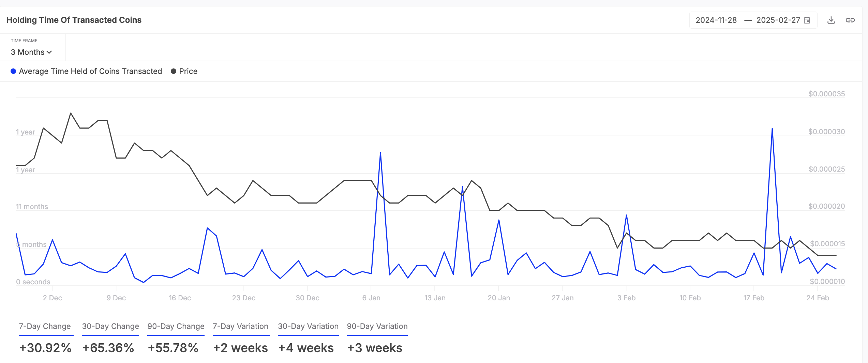Click the end date 2025-02-27
Screen dimensions: 868x363
778,20
